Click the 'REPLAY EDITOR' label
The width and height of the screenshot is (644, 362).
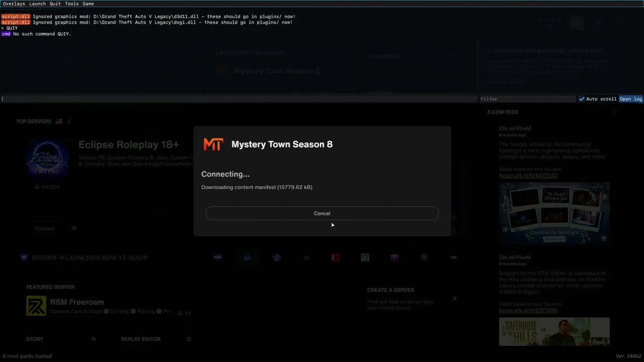141,339
